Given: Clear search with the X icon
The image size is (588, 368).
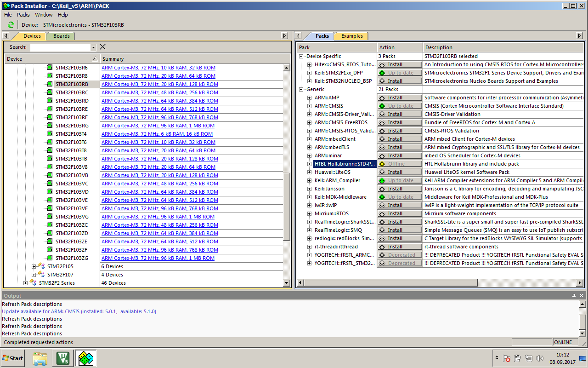Looking at the screenshot, I should (102, 47).
